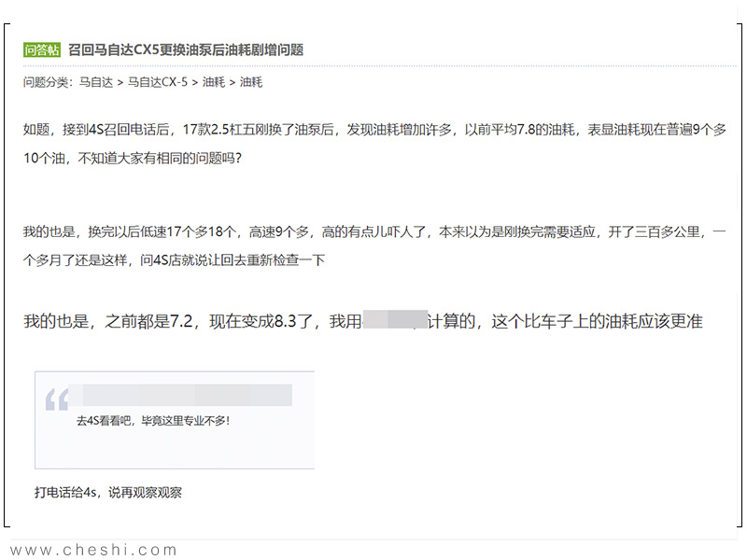Click the blurred username in quote box
747x560 pixels.
coord(180,395)
